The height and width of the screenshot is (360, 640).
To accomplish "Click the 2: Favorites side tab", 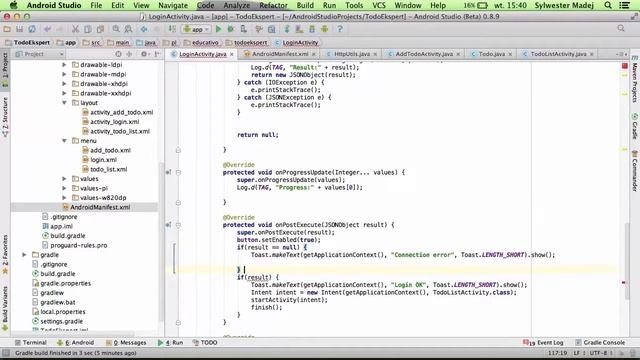I will (x=5, y=254).
